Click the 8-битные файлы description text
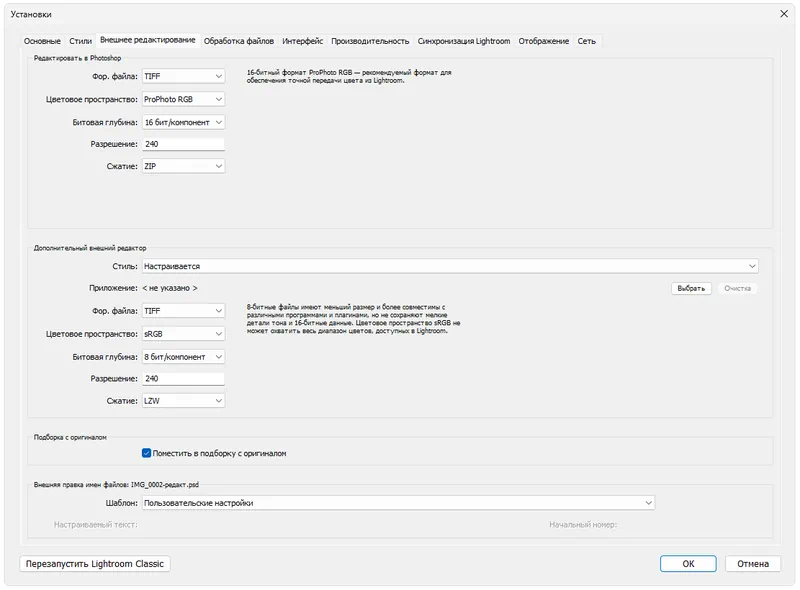 (354, 319)
